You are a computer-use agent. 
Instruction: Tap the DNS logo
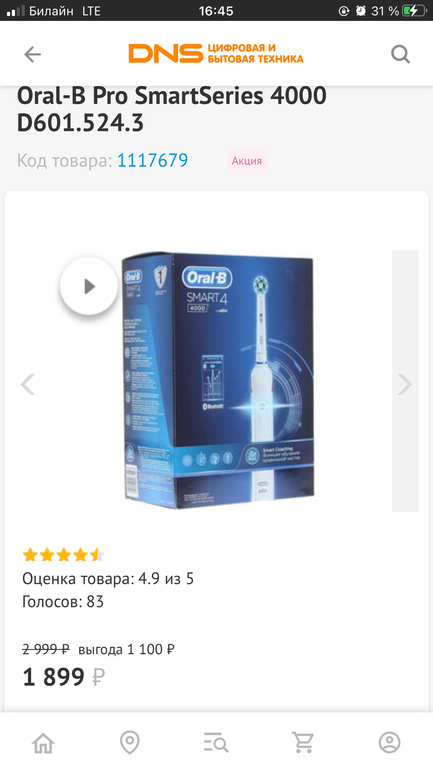tap(216, 54)
